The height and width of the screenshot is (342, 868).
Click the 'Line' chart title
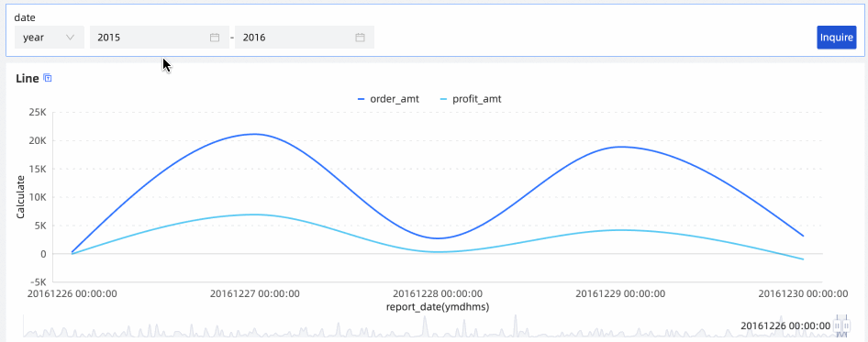[x=28, y=79]
